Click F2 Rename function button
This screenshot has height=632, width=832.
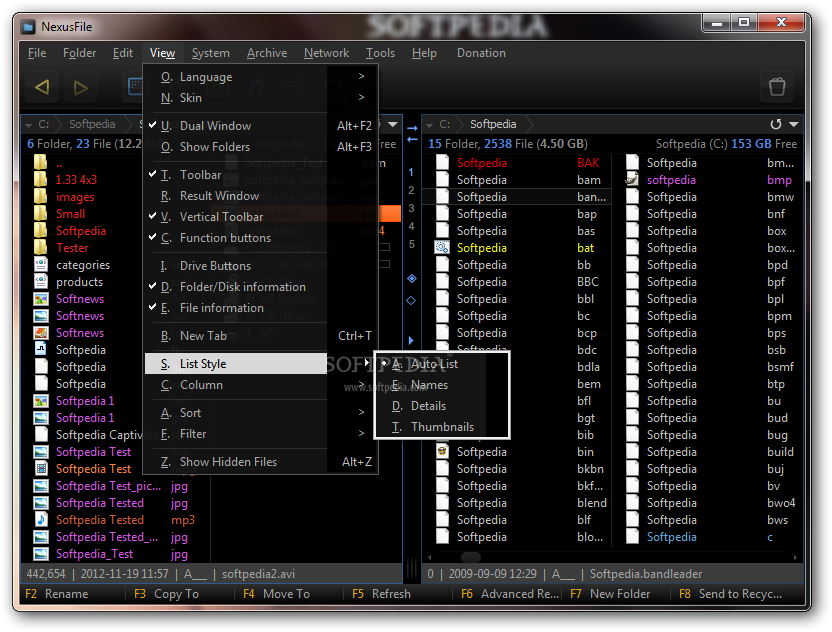coord(57,594)
